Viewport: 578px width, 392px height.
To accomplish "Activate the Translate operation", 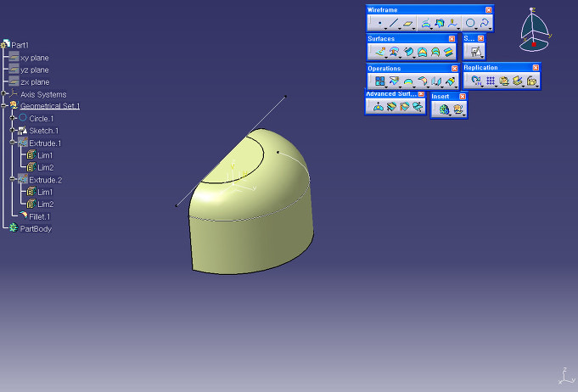I will pos(436,81).
